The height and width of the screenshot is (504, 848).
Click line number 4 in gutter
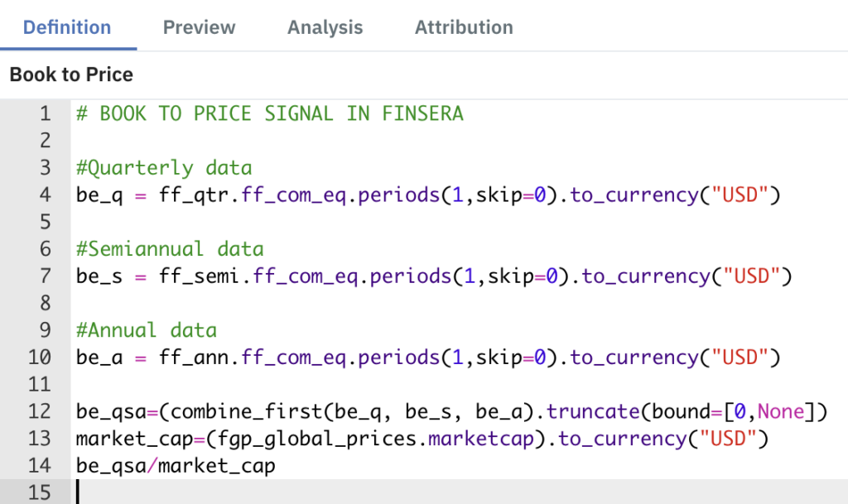pyautogui.click(x=46, y=194)
